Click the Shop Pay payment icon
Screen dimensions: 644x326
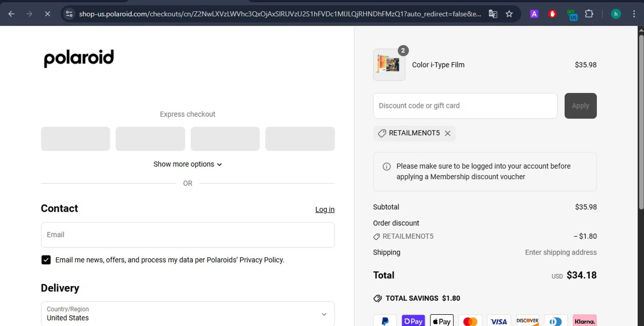click(x=413, y=321)
